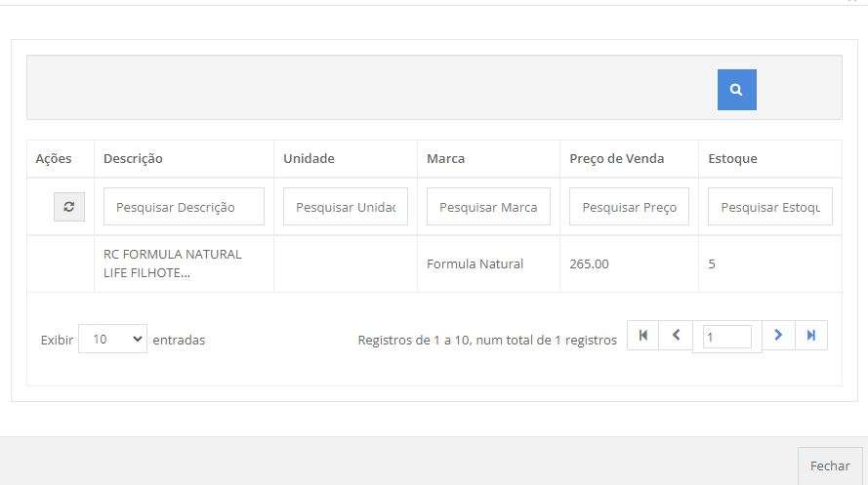Screen dimensions: 868x485
Task: Sort by the Descrição column header
Action: click(x=133, y=159)
